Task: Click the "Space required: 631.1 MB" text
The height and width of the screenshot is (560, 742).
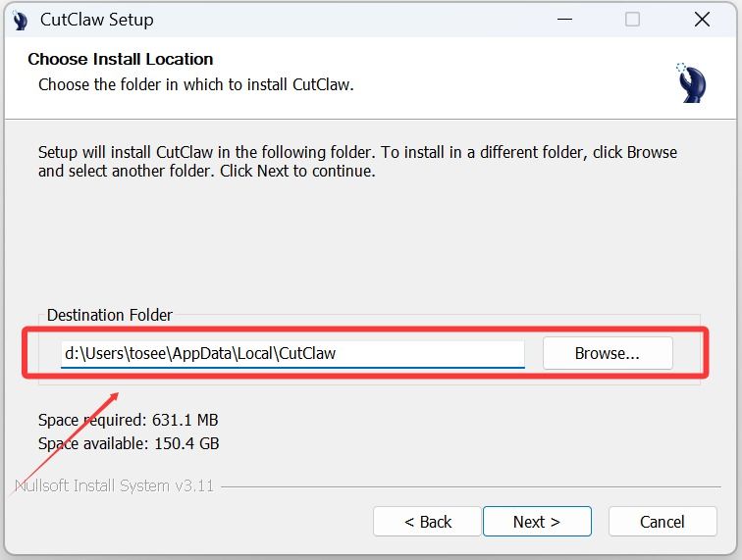Action: point(128,421)
